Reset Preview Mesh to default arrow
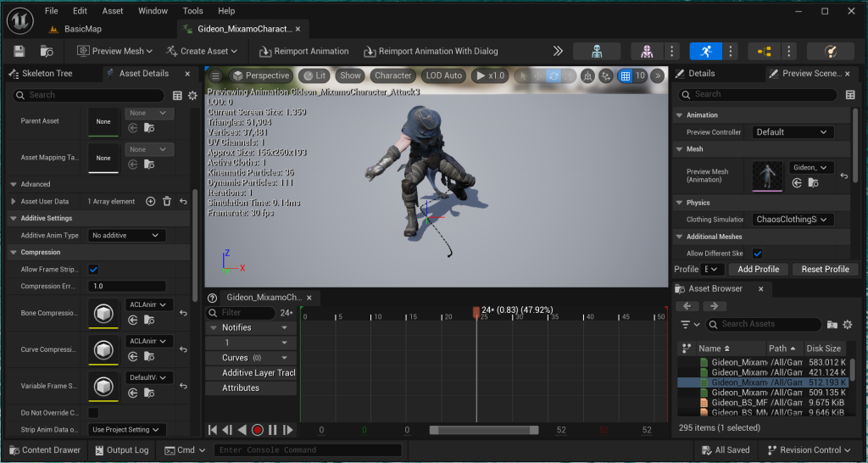 [843, 176]
